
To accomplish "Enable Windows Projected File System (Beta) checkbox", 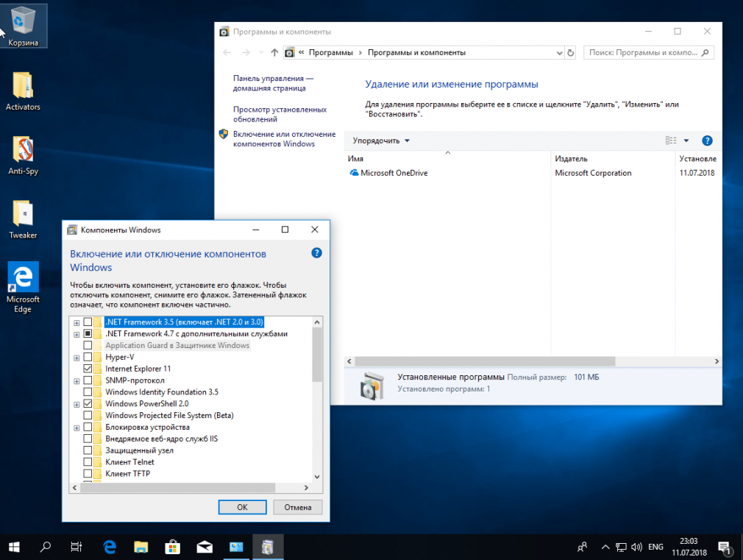I will (88, 415).
